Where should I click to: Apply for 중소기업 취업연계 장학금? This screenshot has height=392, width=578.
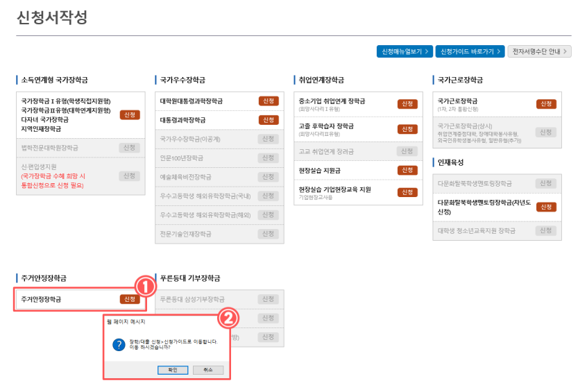407,104
